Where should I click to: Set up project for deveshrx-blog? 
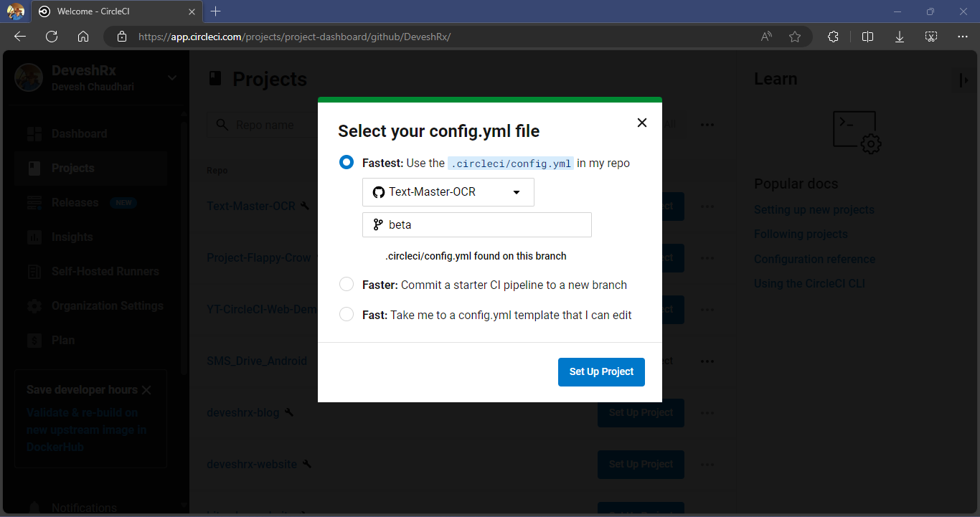click(x=641, y=412)
